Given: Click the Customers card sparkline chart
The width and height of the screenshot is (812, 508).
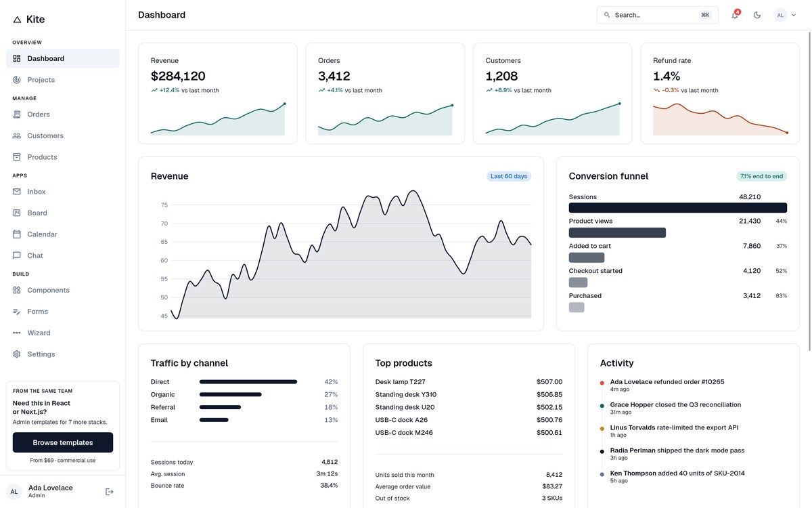Looking at the screenshot, I should (553, 119).
